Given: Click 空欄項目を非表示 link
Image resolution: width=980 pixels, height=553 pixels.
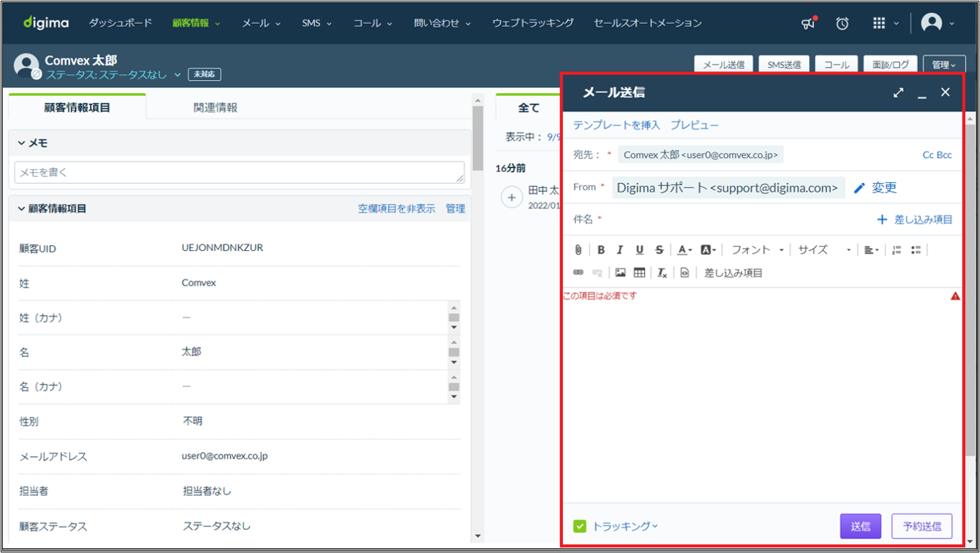Looking at the screenshot, I should pos(396,208).
